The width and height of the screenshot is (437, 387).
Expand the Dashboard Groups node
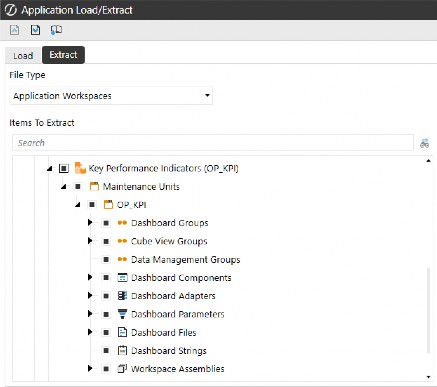(90, 222)
